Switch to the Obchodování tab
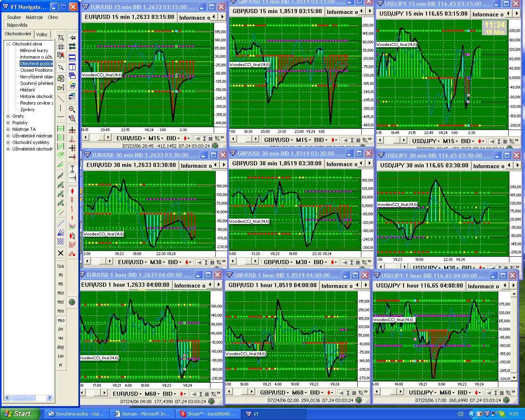 point(18,34)
